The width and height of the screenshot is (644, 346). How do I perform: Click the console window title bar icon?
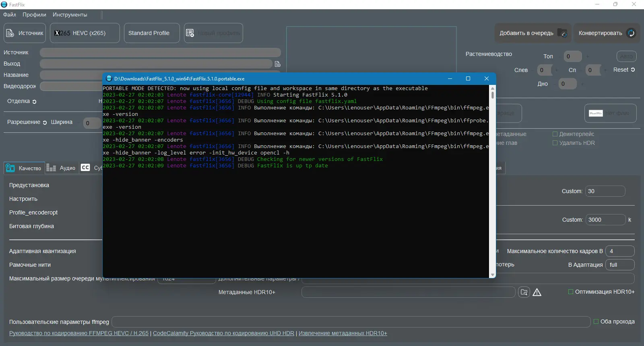109,78
